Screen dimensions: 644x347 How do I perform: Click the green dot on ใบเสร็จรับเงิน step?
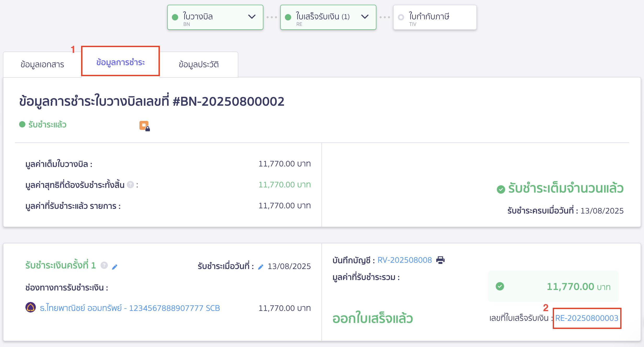coord(288,17)
